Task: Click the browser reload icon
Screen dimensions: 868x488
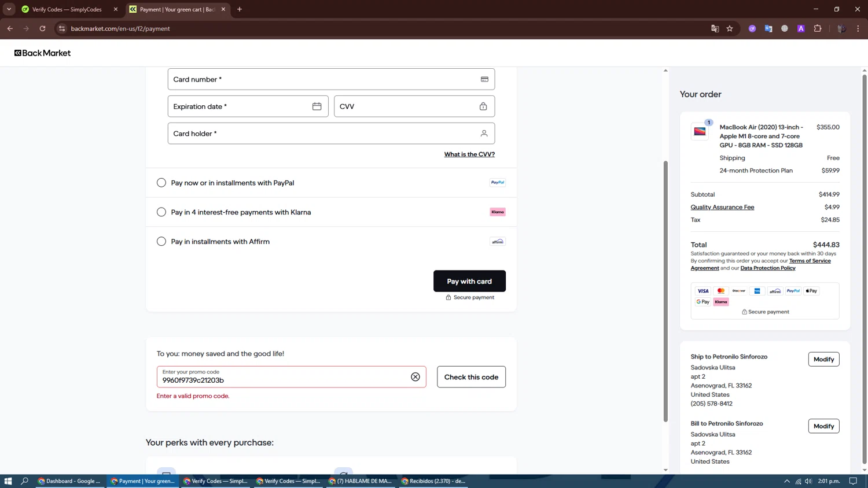Action: pos(42,28)
